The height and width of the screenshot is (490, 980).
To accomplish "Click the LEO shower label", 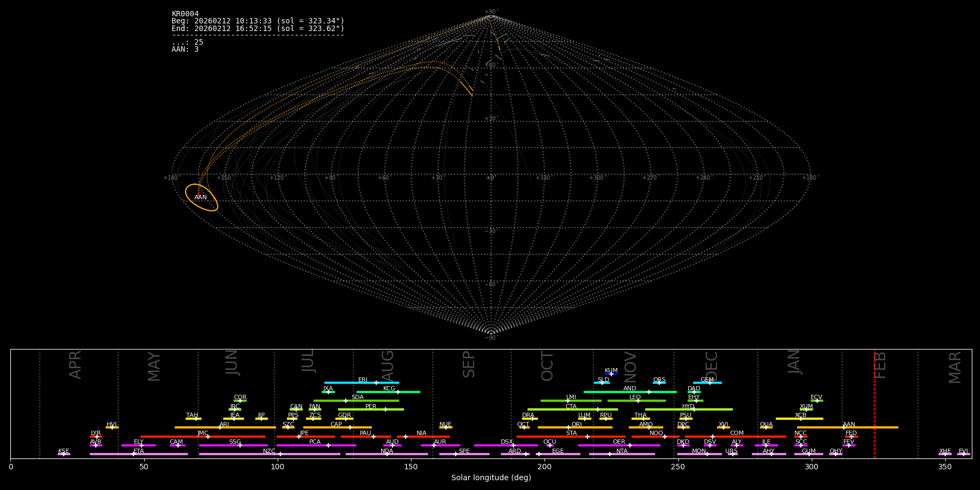I will [x=635, y=397].
